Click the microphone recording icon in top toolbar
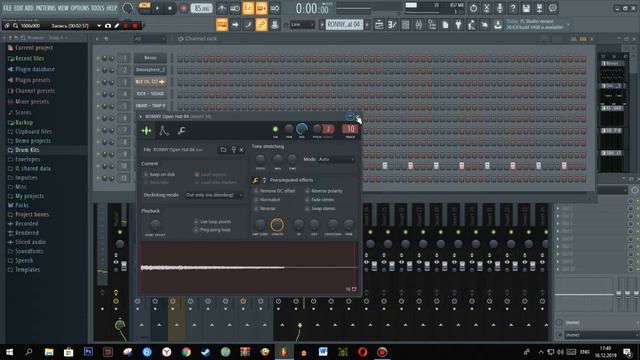 500,8
